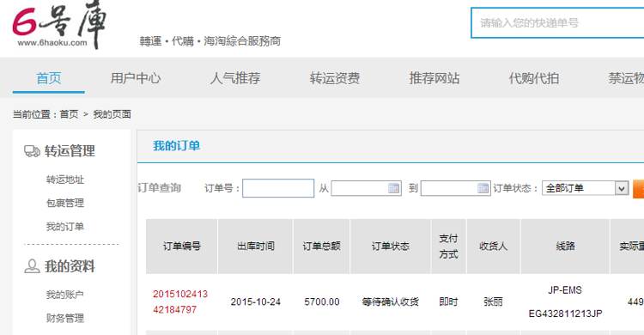This screenshot has width=644, height=335.
Task: Click the 从 start date field
Action: (366, 188)
